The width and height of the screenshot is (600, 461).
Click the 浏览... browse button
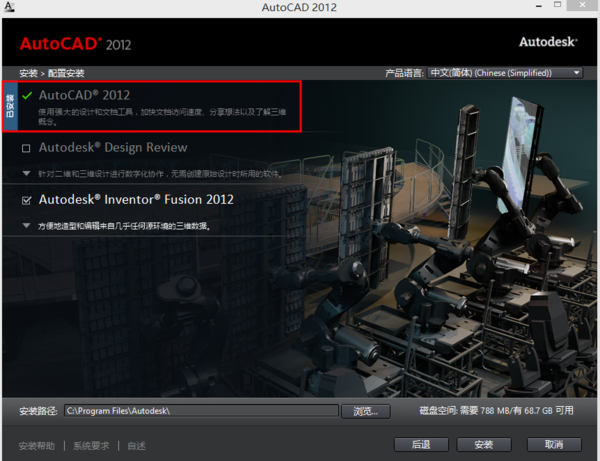point(365,411)
